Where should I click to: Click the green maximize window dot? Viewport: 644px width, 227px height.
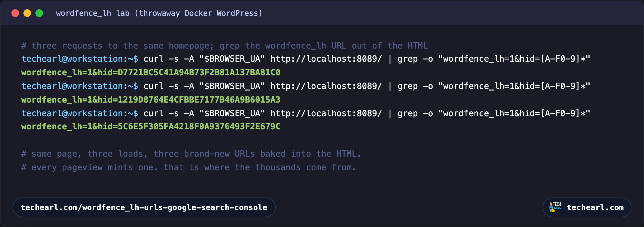click(x=39, y=13)
